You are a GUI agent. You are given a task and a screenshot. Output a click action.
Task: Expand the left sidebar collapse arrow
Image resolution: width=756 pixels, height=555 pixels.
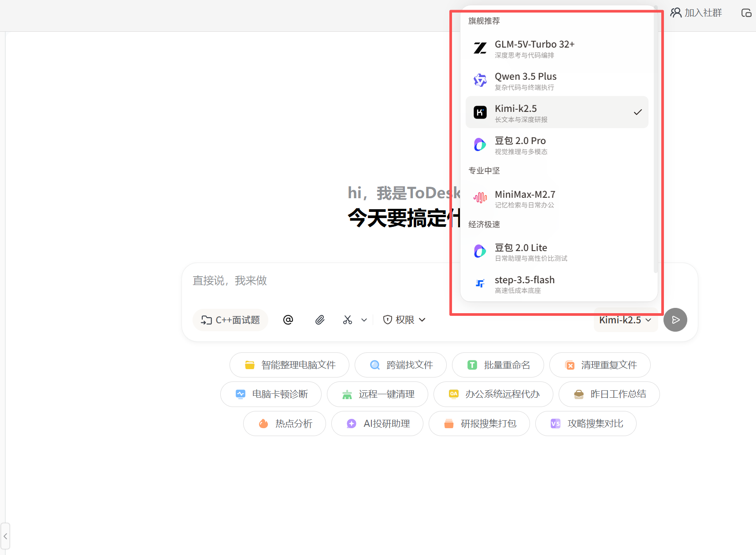(x=5, y=536)
